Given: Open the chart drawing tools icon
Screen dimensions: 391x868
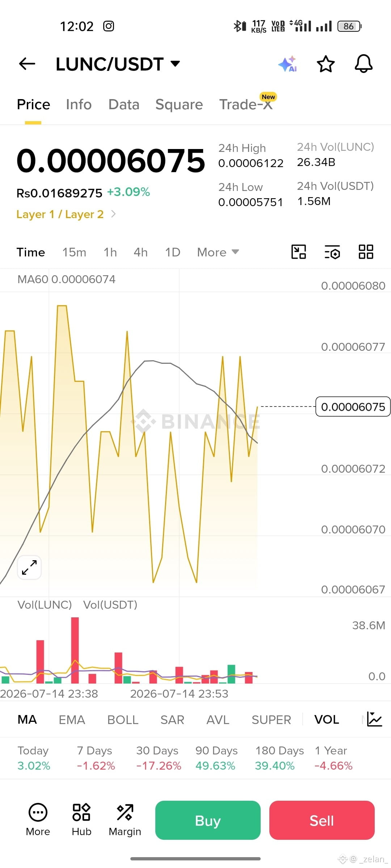Looking at the screenshot, I should (299, 252).
